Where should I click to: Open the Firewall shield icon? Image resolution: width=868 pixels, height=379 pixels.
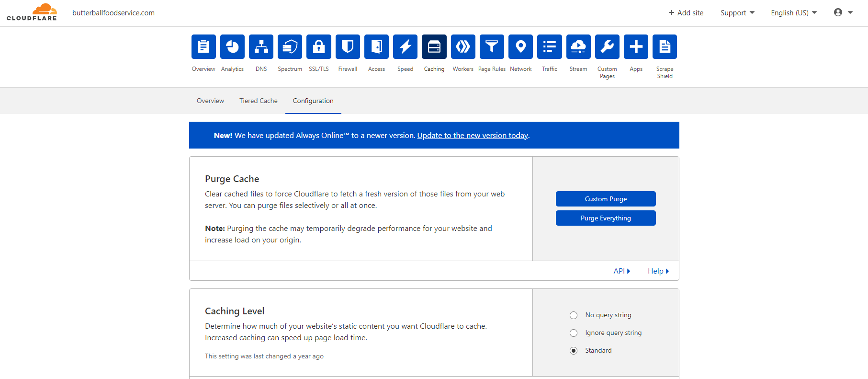tap(348, 47)
